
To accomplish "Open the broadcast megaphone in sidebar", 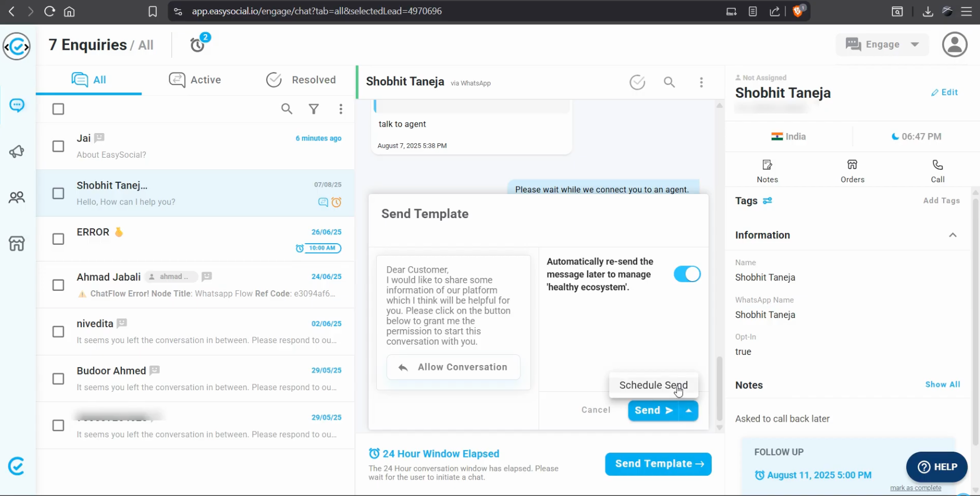I will 17,152.
